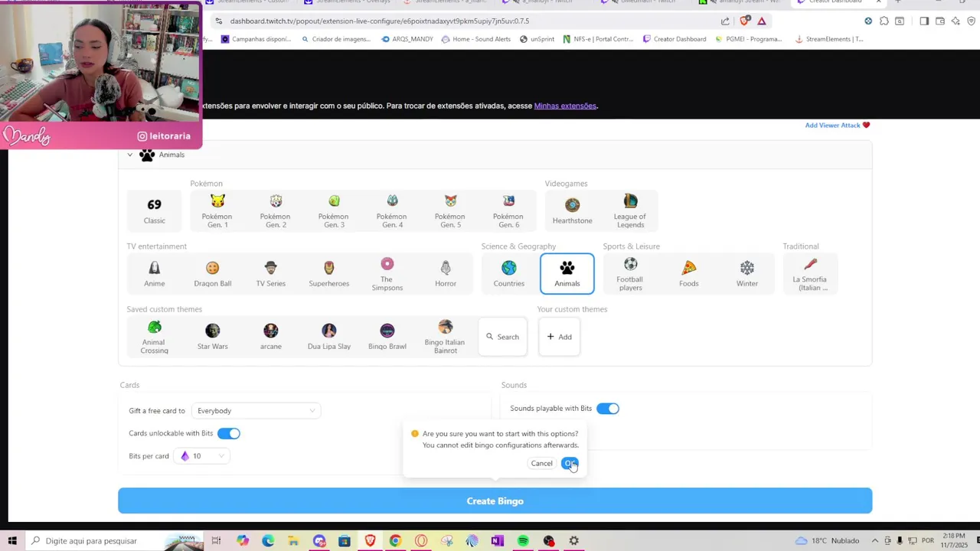Open weather widget 18°C Nublado
Image resolution: width=980 pixels, height=551 pixels.
tap(827, 540)
